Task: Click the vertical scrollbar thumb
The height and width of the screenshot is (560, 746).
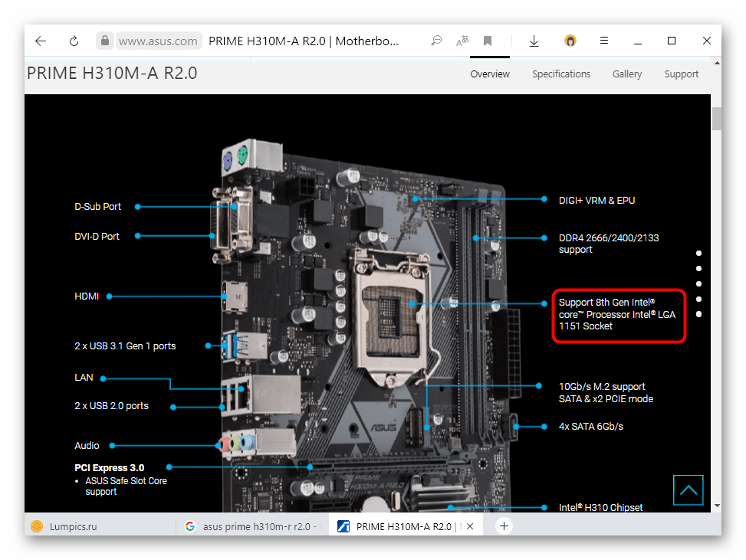Action: [716, 119]
